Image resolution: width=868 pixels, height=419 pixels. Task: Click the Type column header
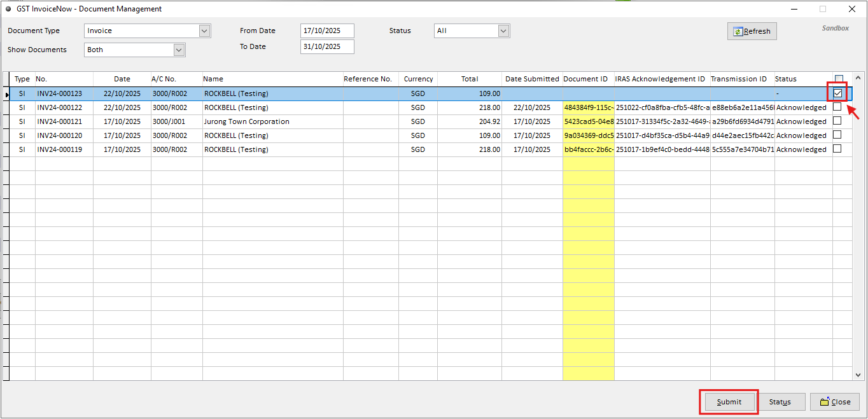point(22,79)
